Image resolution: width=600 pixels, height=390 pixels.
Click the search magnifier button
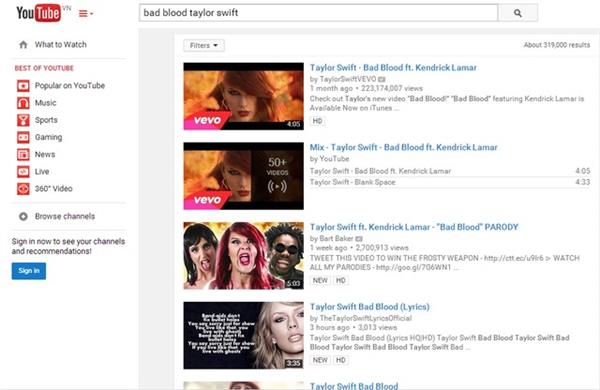tap(518, 13)
